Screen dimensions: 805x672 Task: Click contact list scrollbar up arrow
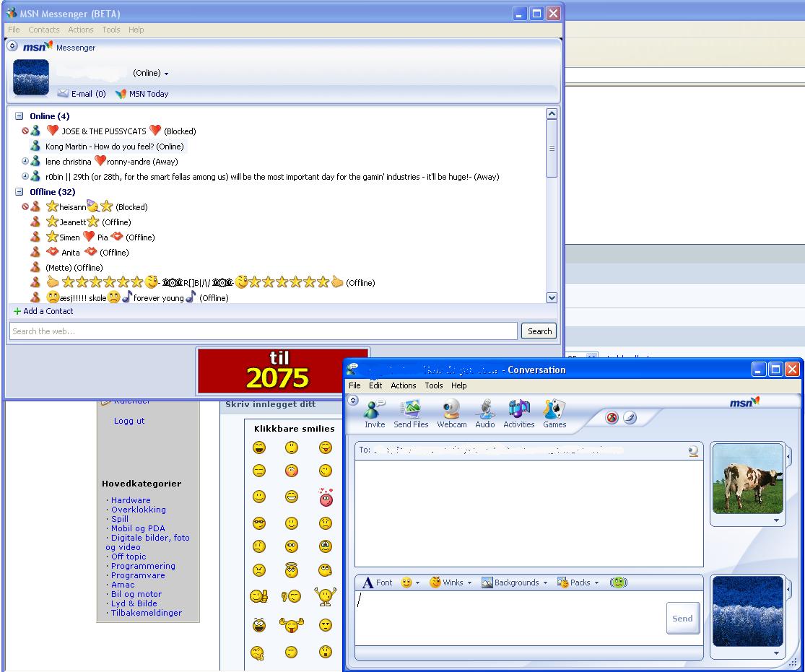[552, 113]
